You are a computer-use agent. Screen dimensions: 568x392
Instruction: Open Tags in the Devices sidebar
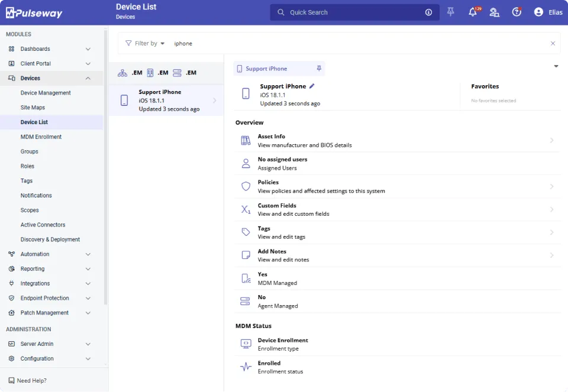point(27,181)
